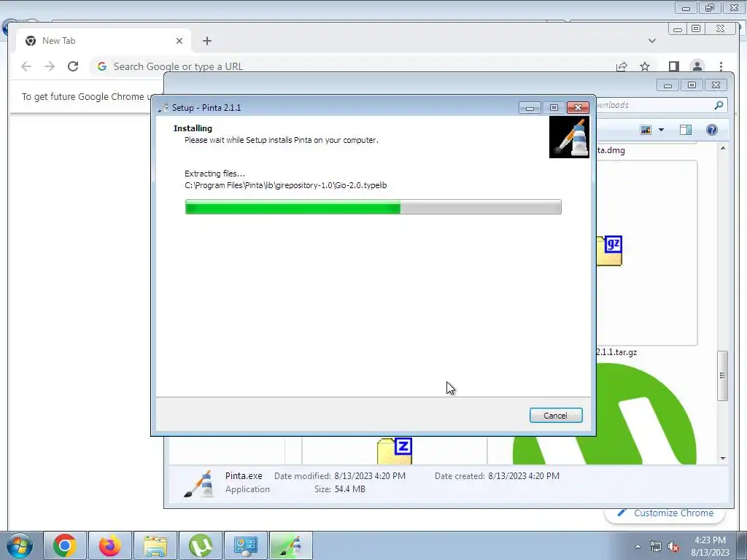Open the file explorer taskbar icon
747x560 pixels.
(155, 545)
